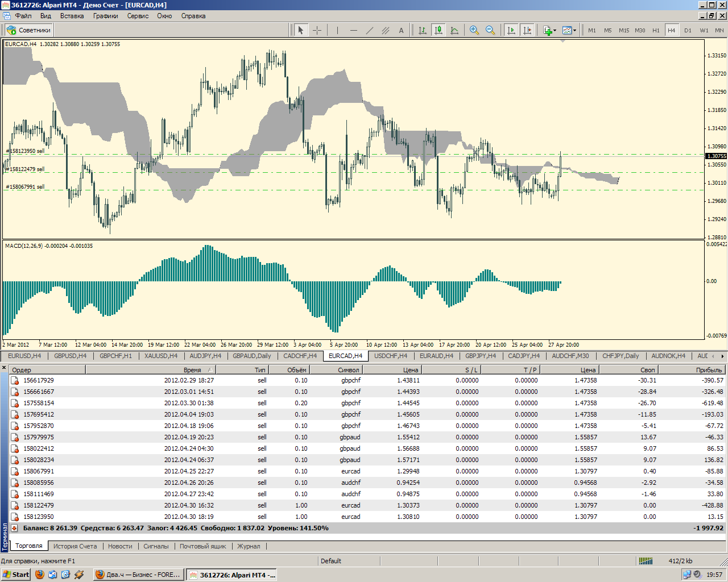Click the connection status bars icon

[x=646, y=561]
